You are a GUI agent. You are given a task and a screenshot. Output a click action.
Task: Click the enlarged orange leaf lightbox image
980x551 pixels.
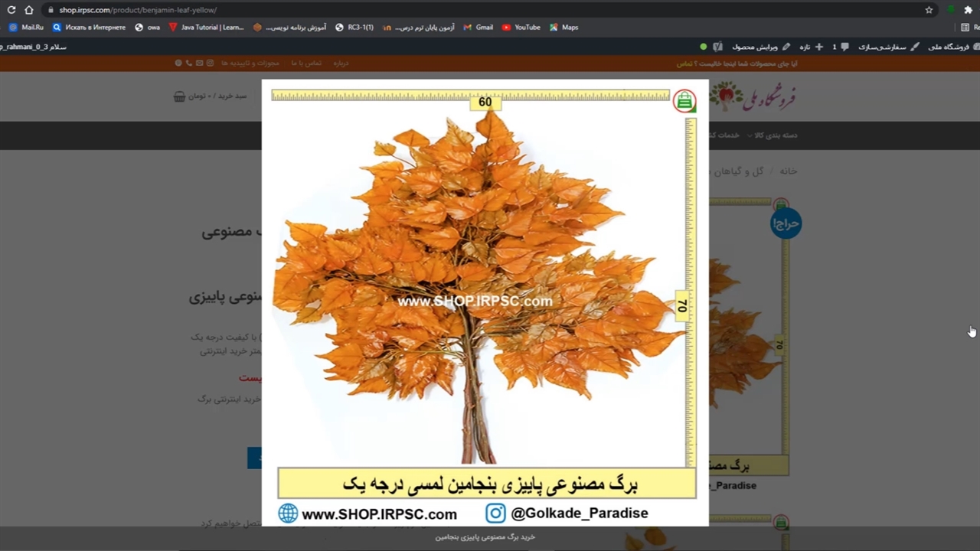coord(485,291)
